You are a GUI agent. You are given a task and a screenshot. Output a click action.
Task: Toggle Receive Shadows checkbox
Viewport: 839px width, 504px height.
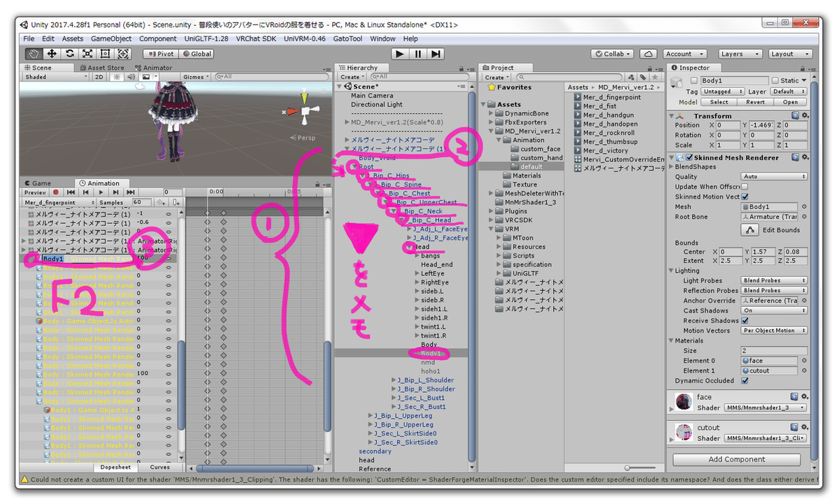(745, 321)
